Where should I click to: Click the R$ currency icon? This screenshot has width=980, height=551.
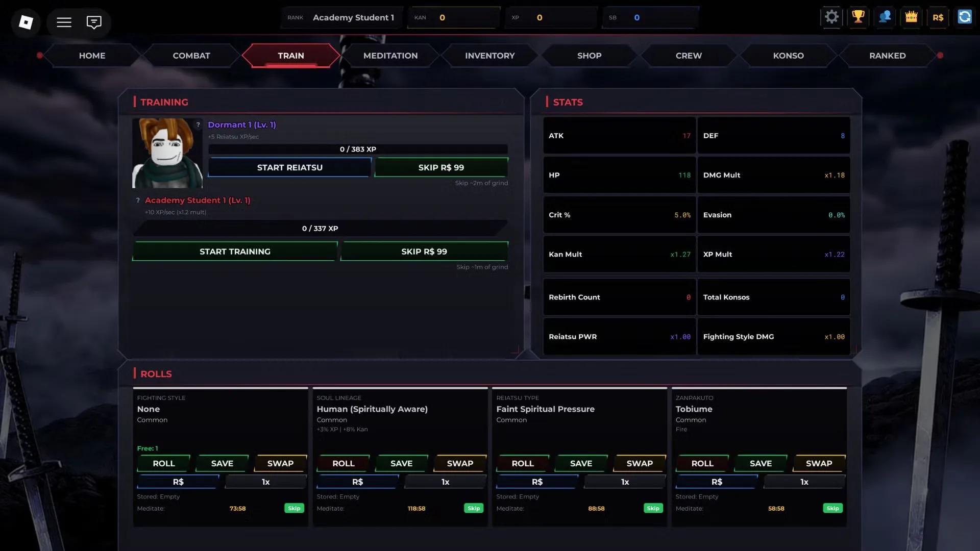point(938,17)
